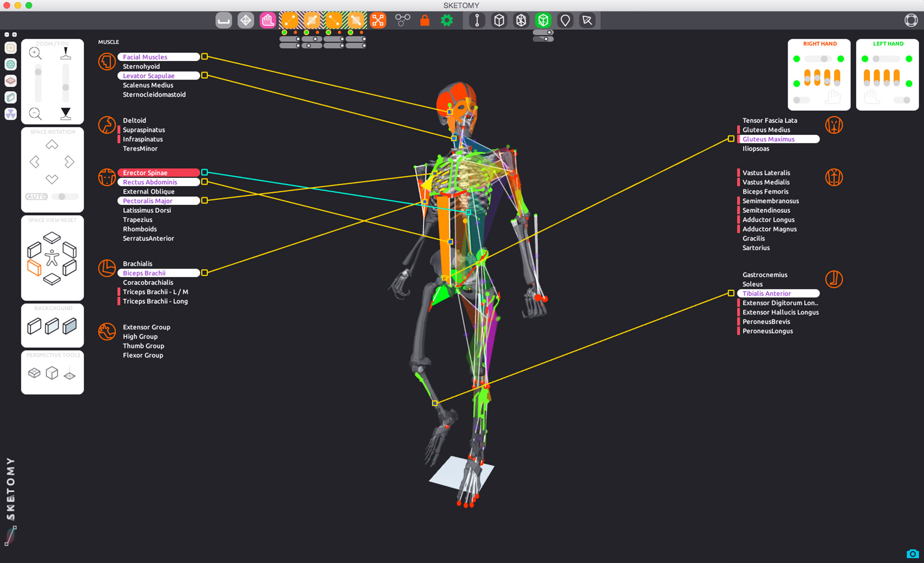Image resolution: width=924 pixels, height=563 pixels.
Task: Click the zoom in magnifier icon
Action: click(x=35, y=53)
